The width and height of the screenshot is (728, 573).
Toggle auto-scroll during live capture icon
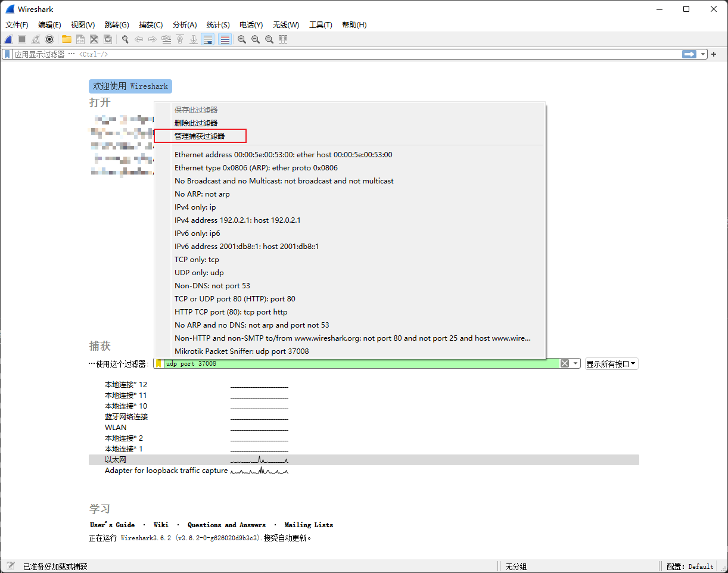pos(208,39)
